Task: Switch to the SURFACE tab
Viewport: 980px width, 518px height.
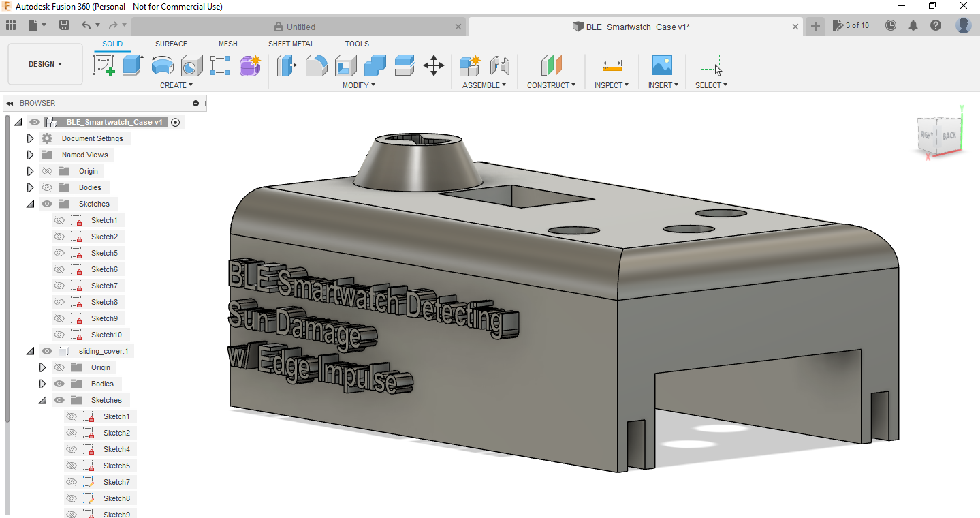Action: [x=171, y=44]
